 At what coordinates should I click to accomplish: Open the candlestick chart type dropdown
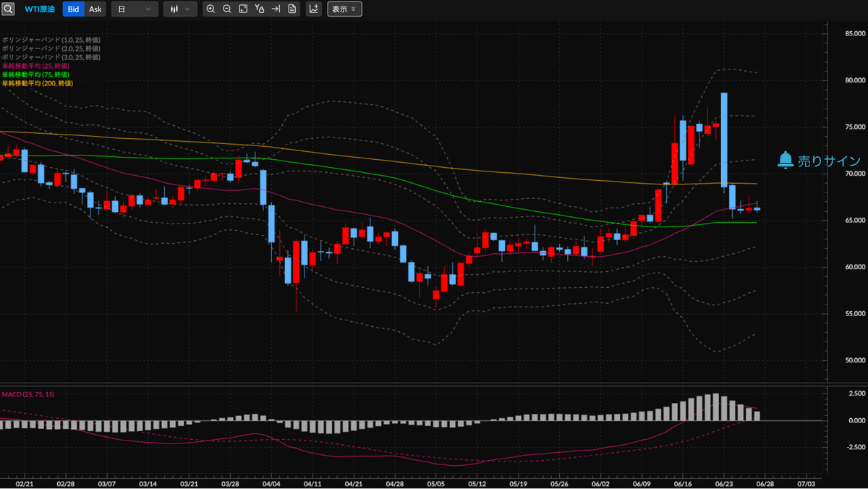click(x=179, y=9)
